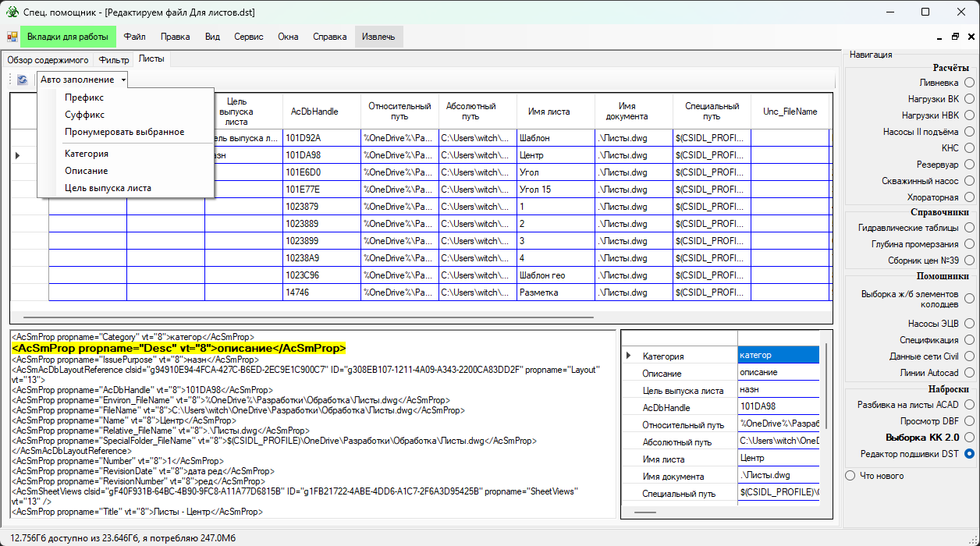980x546 pixels.
Task: Select the Насосы ЭЦВ radio option
Action: tap(969, 324)
